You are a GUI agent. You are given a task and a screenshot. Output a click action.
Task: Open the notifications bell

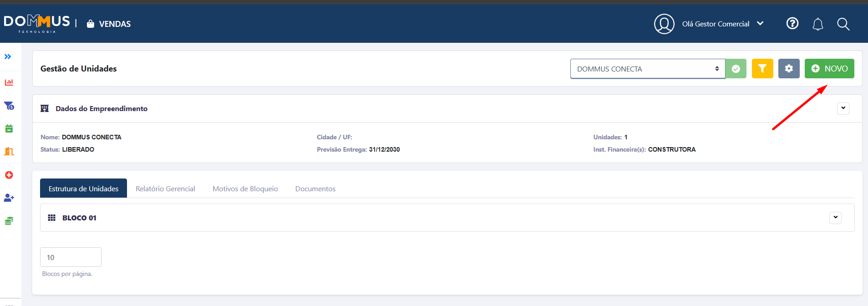pyautogui.click(x=818, y=24)
